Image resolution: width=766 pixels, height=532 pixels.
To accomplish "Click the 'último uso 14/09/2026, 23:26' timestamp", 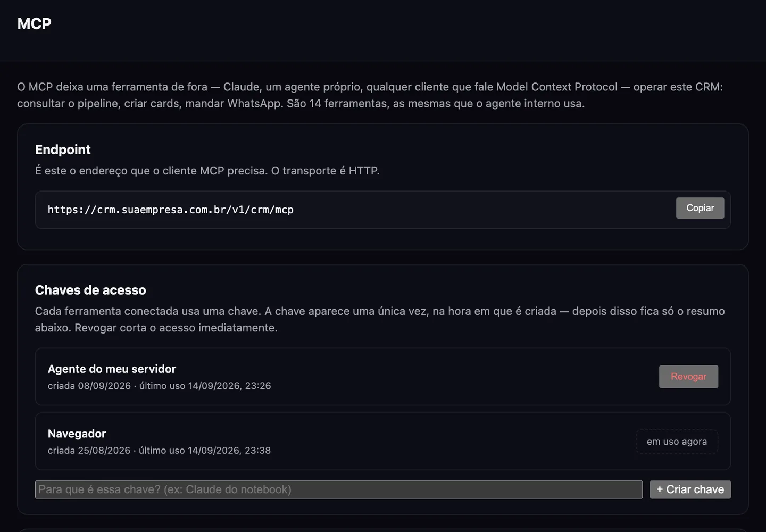I will pos(205,386).
